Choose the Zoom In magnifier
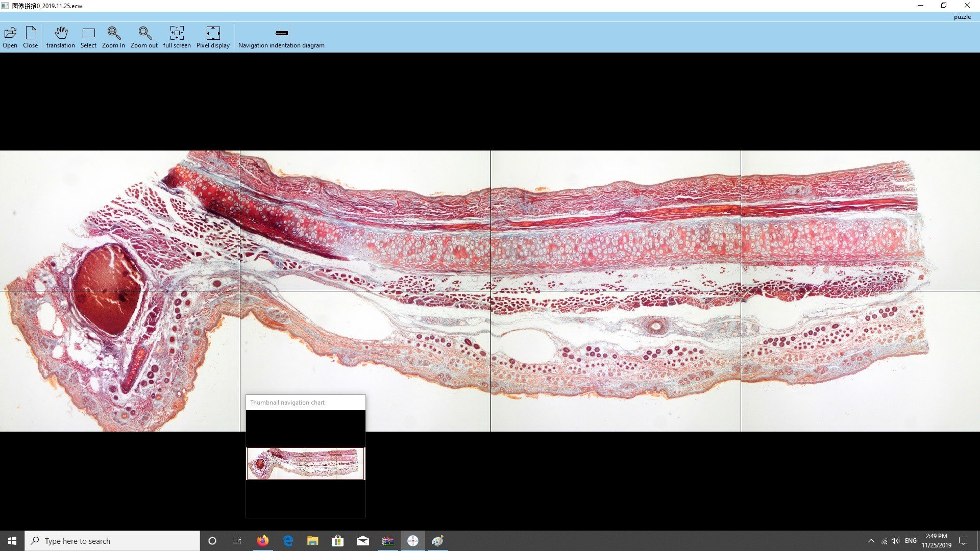 (113, 38)
